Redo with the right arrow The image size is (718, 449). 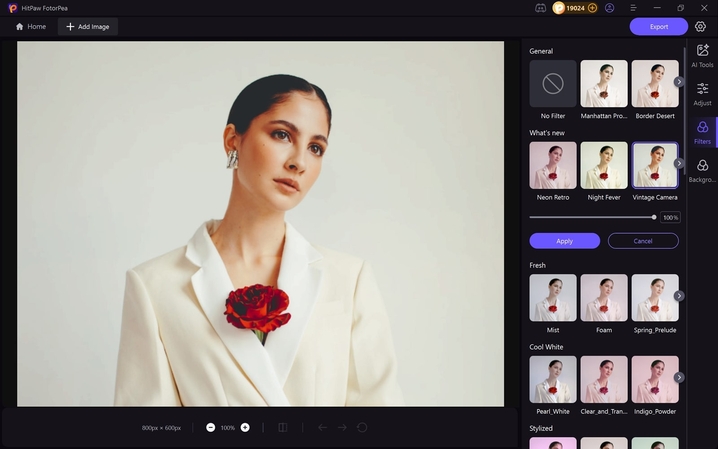coord(342,427)
